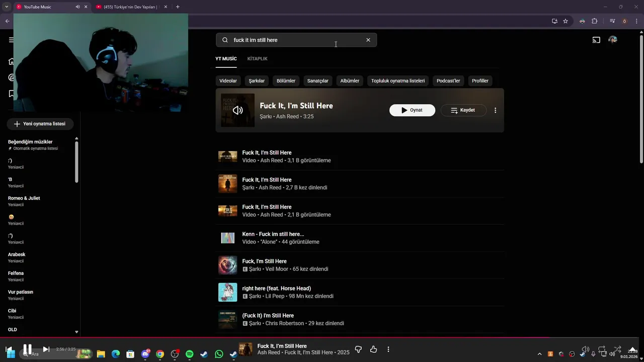
Task: Filter results by Bölümler chip
Action: (x=286, y=80)
